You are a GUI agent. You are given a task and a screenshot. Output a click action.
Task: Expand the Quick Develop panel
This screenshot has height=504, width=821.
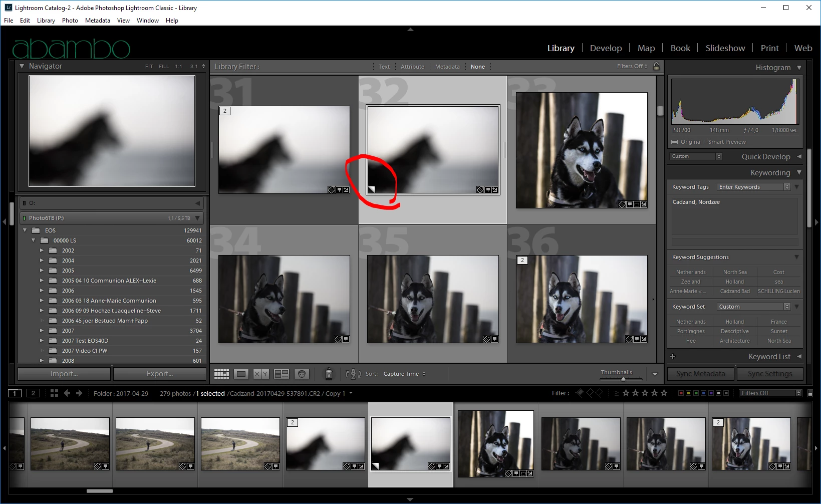pos(799,157)
